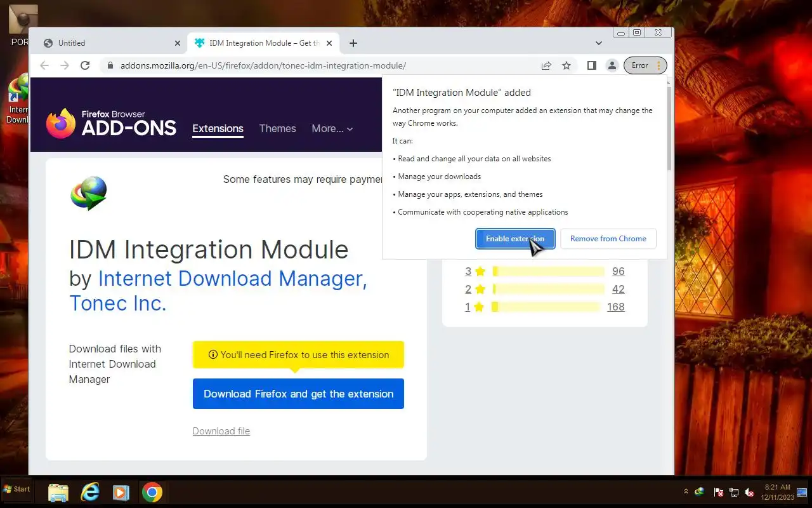The height and width of the screenshot is (508, 812).
Task: Click the 3 star rating bar
Action: pos(549,271)
